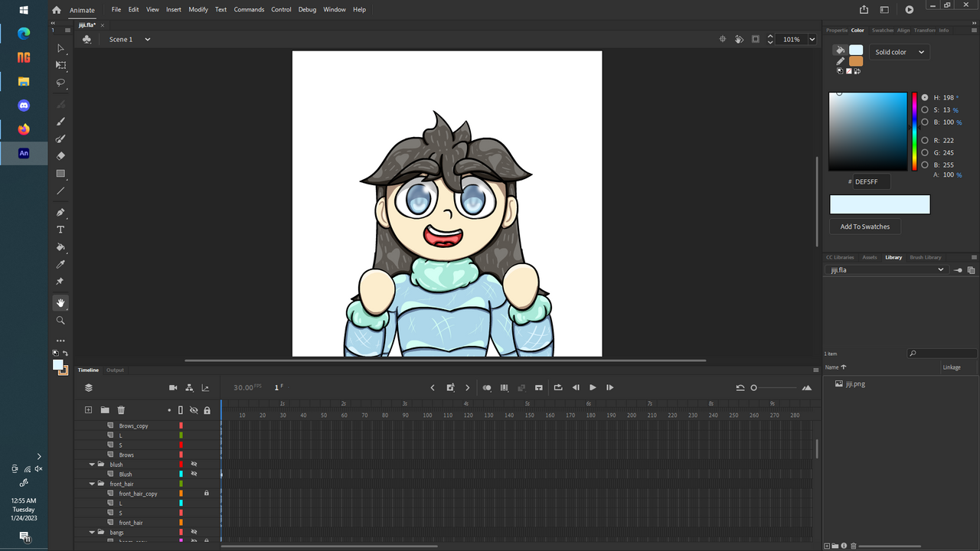
Task: Select the Green channel radio button
Action: (925, 152)
